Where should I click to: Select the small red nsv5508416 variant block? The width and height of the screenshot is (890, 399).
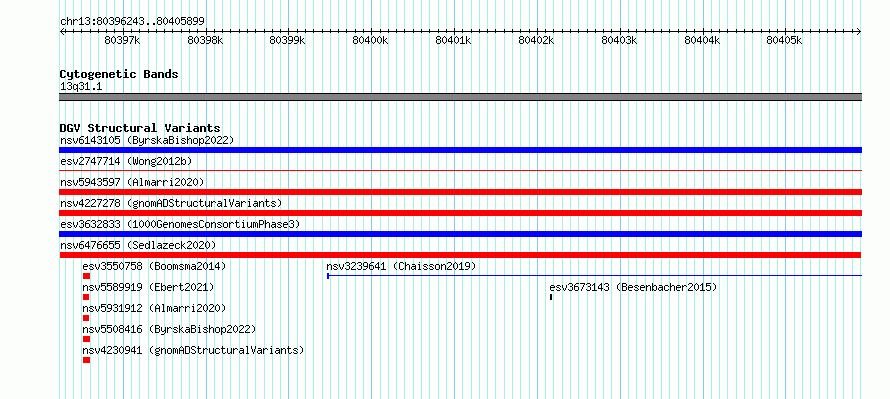coord(86,339)
